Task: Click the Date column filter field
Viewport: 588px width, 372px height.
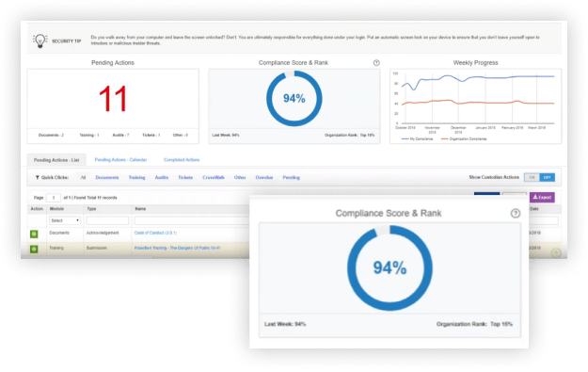Action: pyautogui.click(x=544, y=220)
